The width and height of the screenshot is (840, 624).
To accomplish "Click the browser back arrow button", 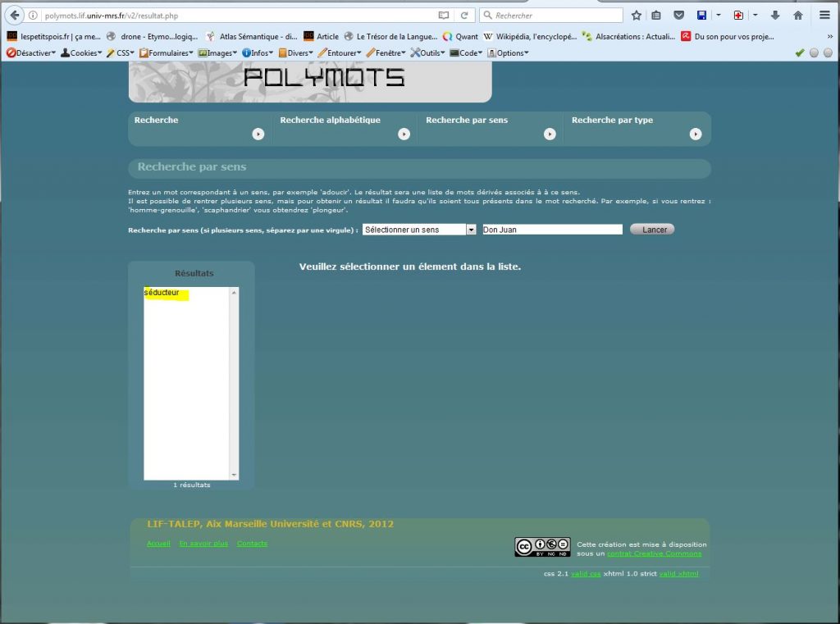I will [x=16, y=16].
